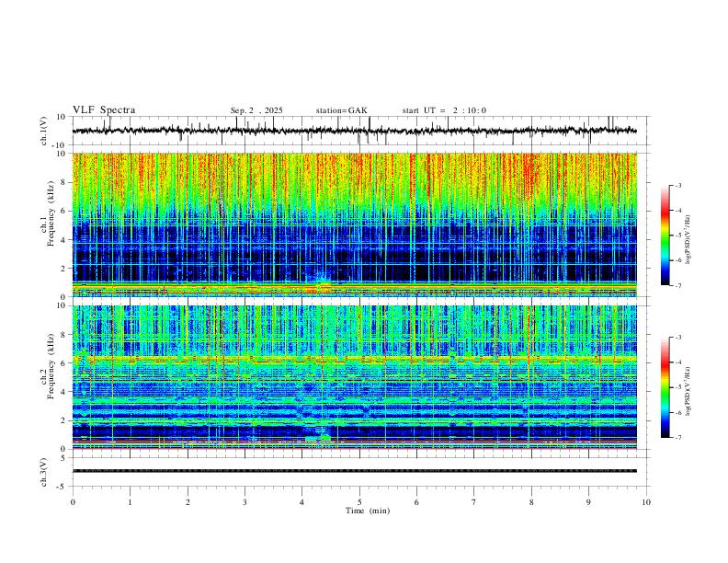The image size is (728, 563).
Task: Click the "station=GAK" header label
Action: coord(341,110)
